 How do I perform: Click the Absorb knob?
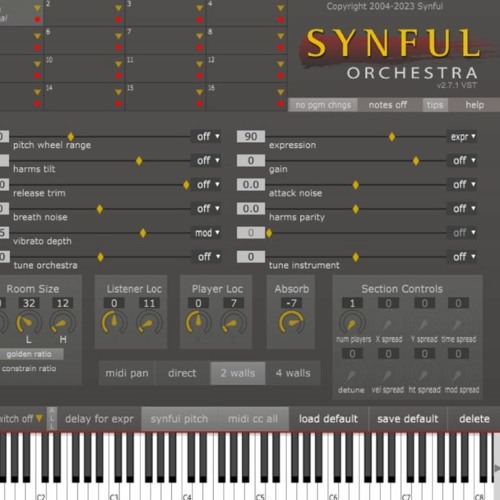[x=291, y=322]
